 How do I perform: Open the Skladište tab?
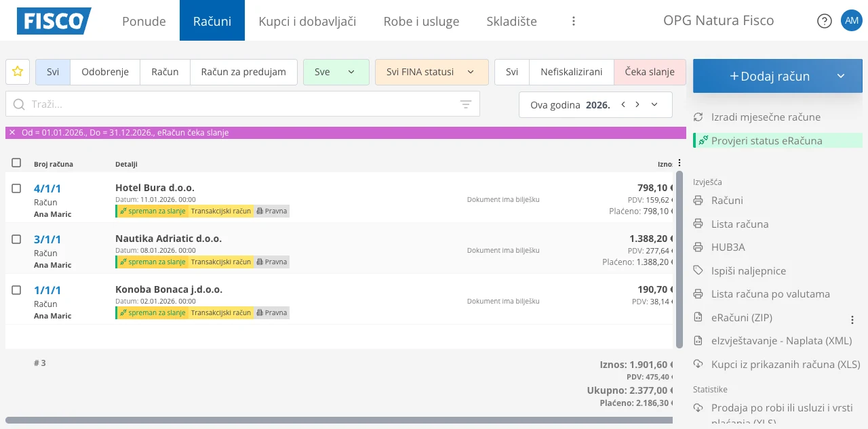(511, 21)
